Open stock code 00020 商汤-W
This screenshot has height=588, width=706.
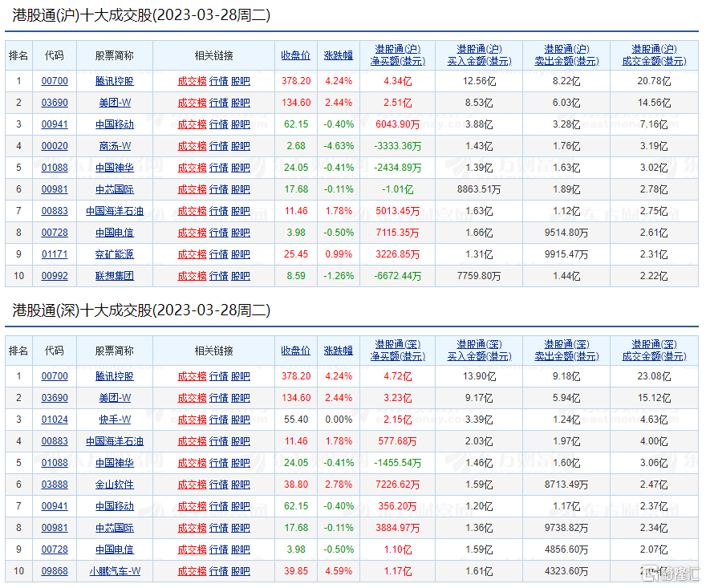[55, 146]
